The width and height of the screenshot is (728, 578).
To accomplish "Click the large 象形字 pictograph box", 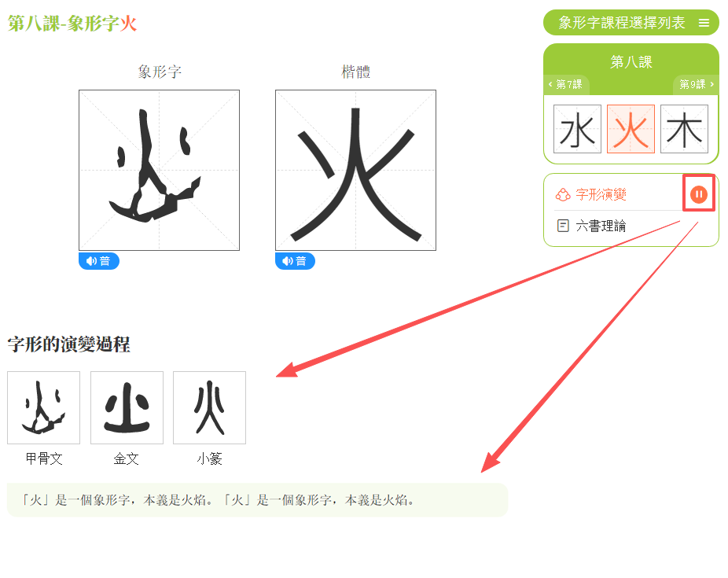I will click(x=160, y=171).
